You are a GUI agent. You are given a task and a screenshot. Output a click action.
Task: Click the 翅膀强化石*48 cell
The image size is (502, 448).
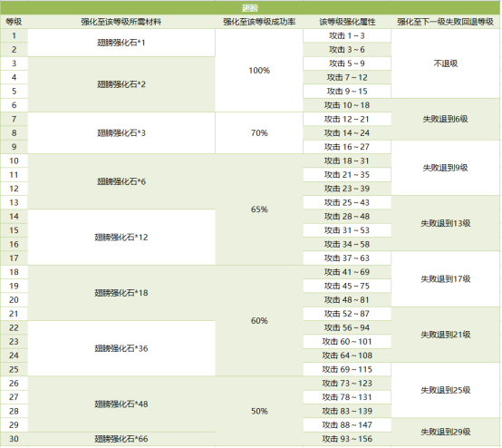click(x=121, y=404)
